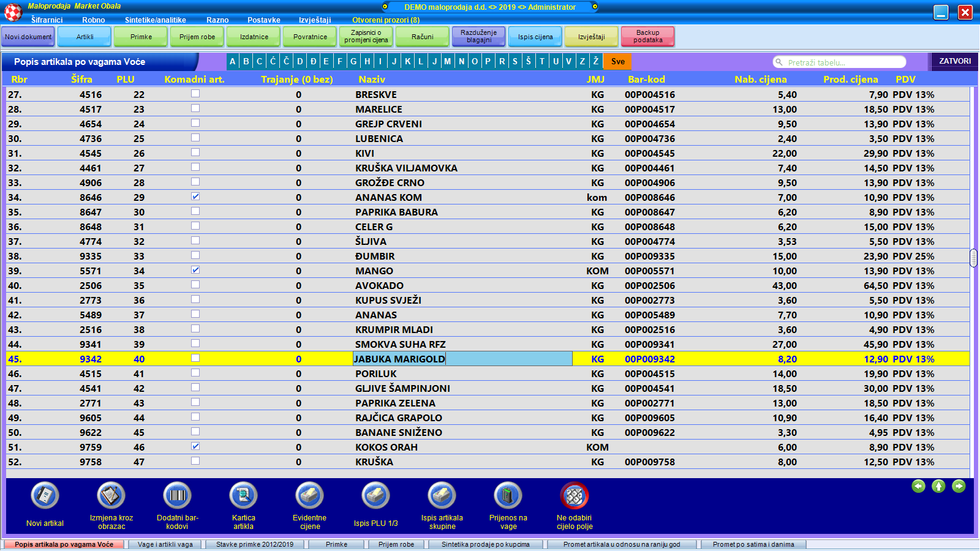980x551 pixels.
Task: Click the green up arrow navigation icon
Action: point(938,486)
